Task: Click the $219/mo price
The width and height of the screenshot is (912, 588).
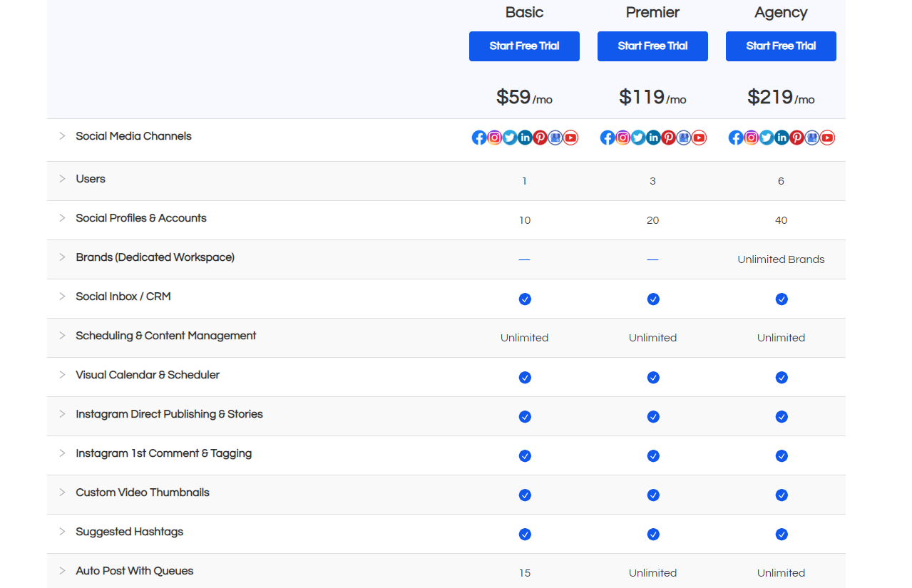Action: pyautogui.click(x=781, y=97)
